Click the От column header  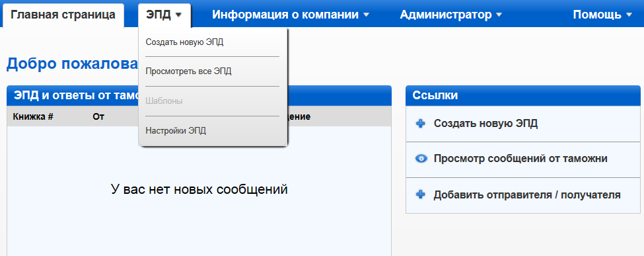[x=98, y=116]
